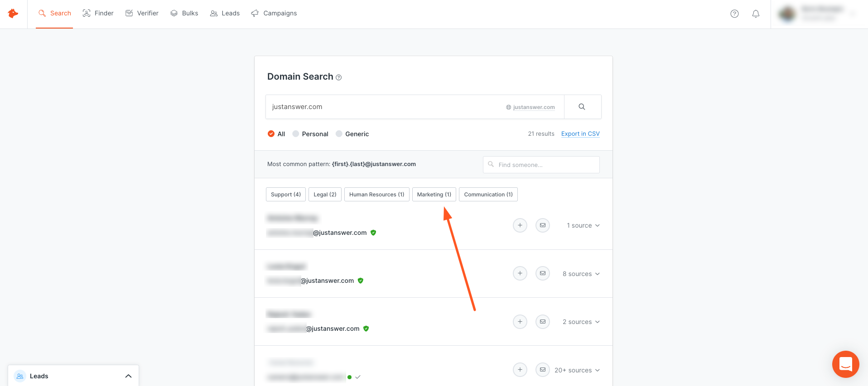This screenshot has height=386, width=868.
Task: Open the Campaigns tab
Action: pyautogui.click(x=274, y=14)
